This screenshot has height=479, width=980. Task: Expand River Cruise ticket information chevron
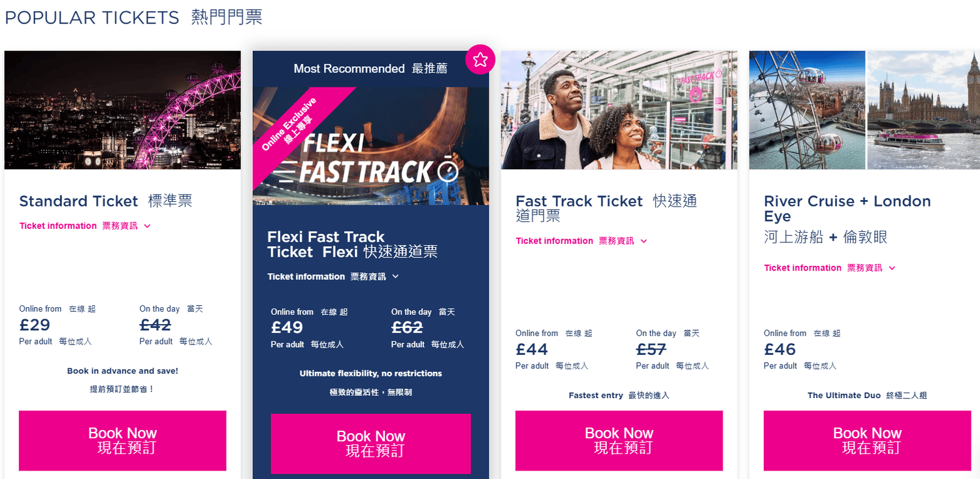(892, 268)
